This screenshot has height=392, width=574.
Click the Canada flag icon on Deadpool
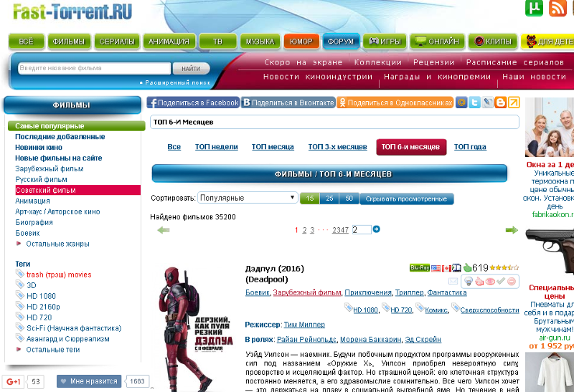446,269
